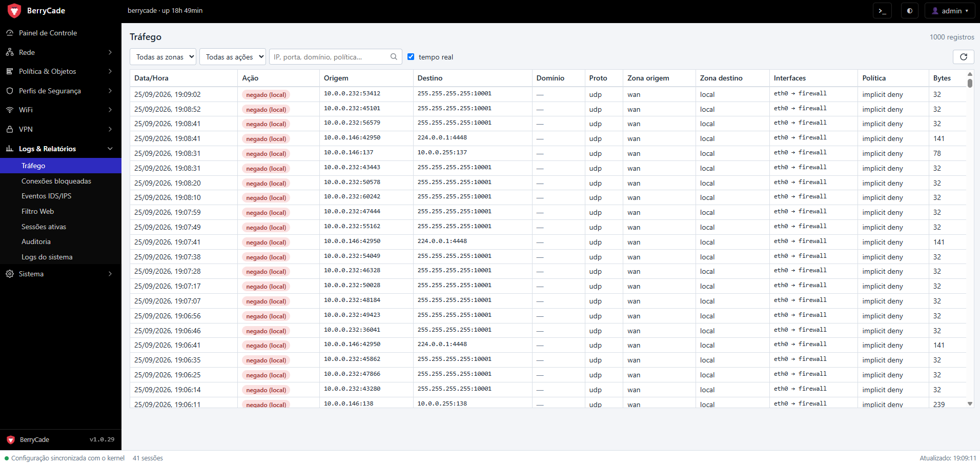Click the Bytes column header
980x465 pixels.
(947, 78)
